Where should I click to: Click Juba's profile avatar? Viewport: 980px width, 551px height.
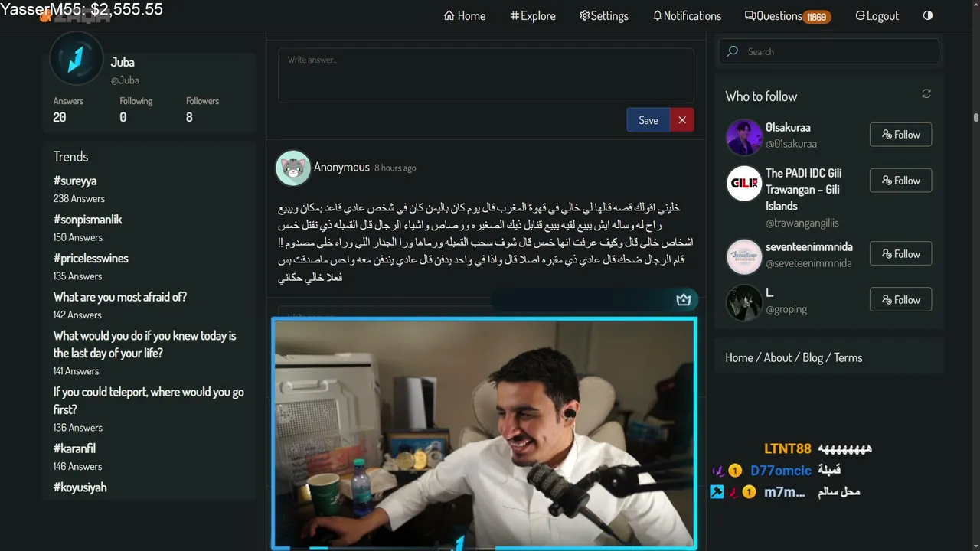pos(76,59)
